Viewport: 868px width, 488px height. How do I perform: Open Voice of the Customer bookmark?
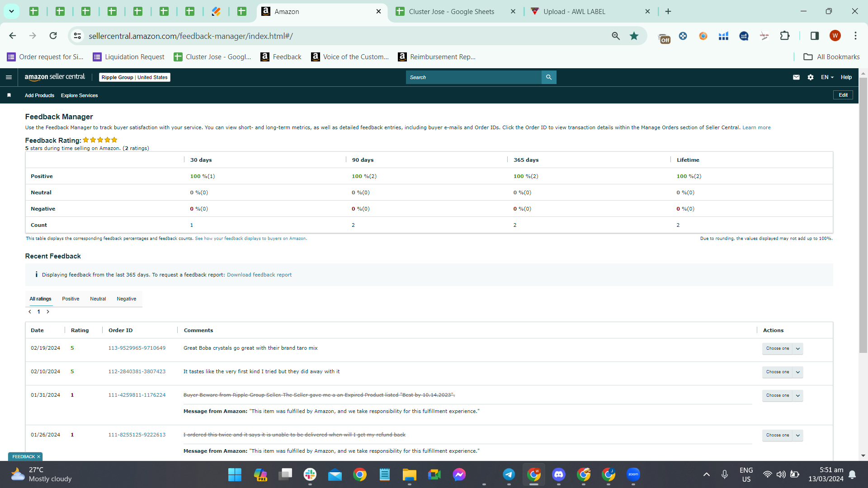tap(350, 56)
